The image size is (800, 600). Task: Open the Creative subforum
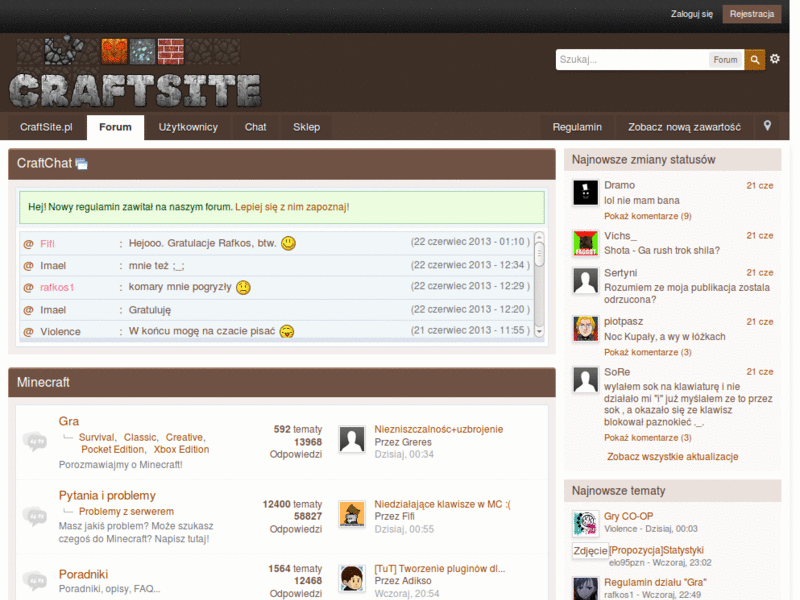(x=185, y=437)
